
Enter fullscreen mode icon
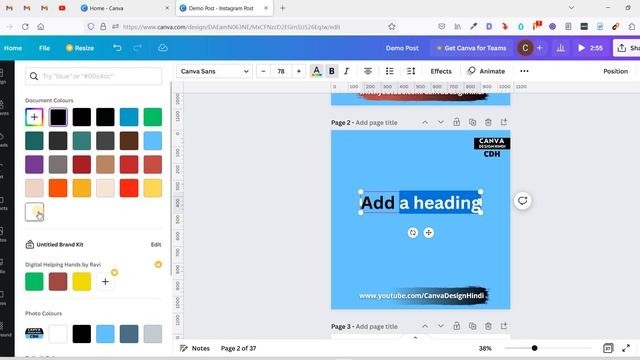pyautogui.click(x=626, y=348)
